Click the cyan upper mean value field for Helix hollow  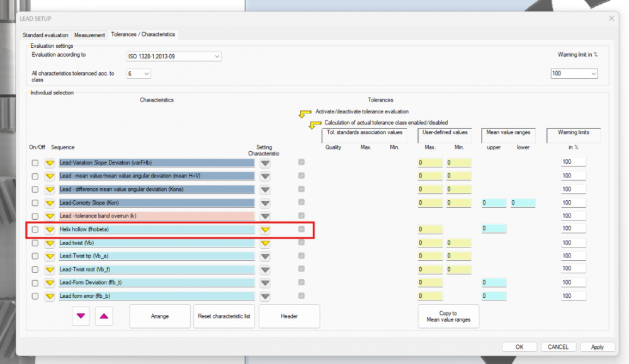[x=494, y=229]
